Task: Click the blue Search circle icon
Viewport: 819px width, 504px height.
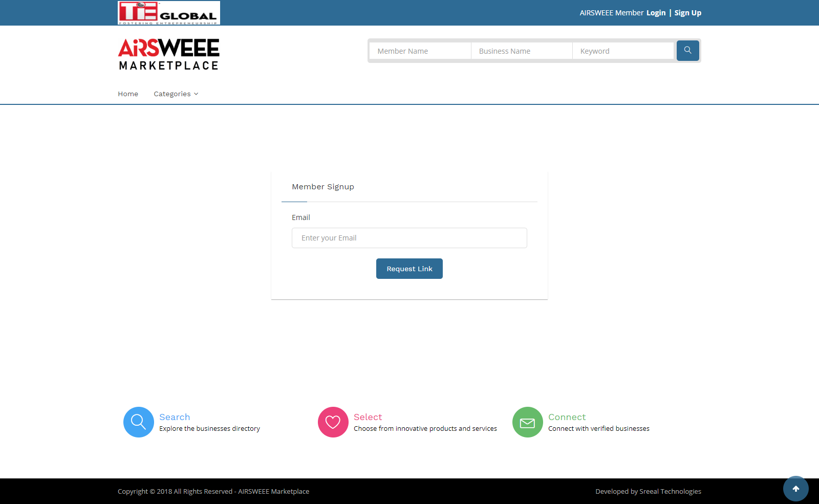Action: [139, 422]
